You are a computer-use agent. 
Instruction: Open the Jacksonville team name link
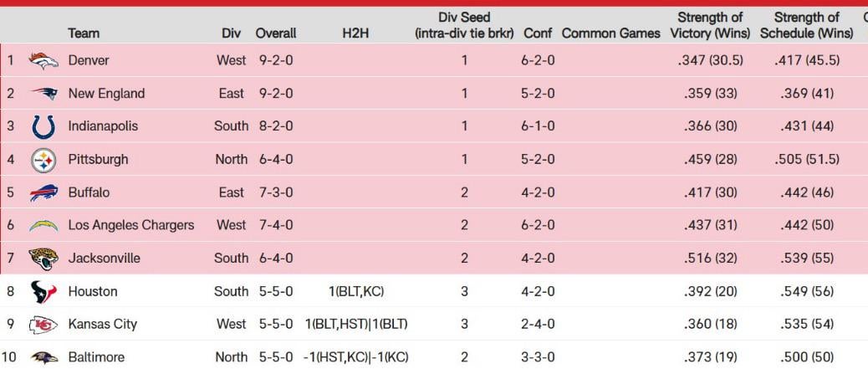coord(104,259)
